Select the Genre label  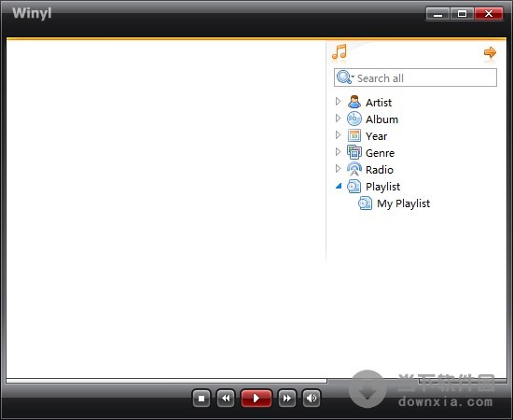380,153
